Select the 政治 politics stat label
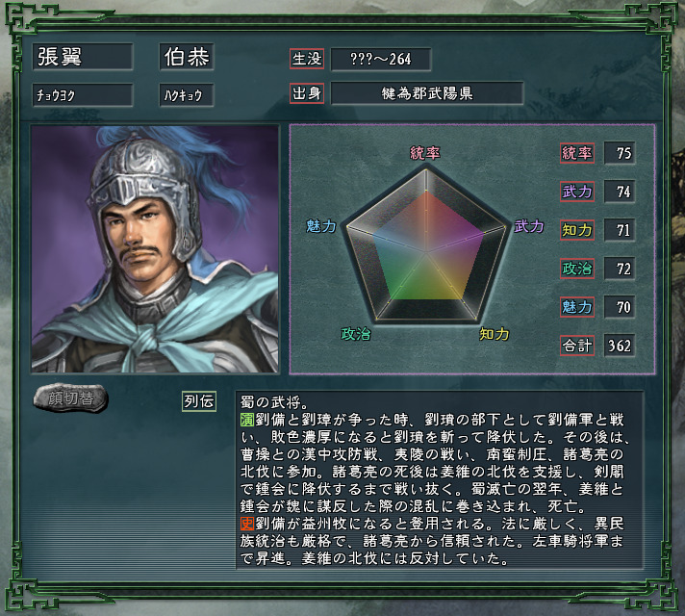The image size is (685, 616). (x=577, y=269)
